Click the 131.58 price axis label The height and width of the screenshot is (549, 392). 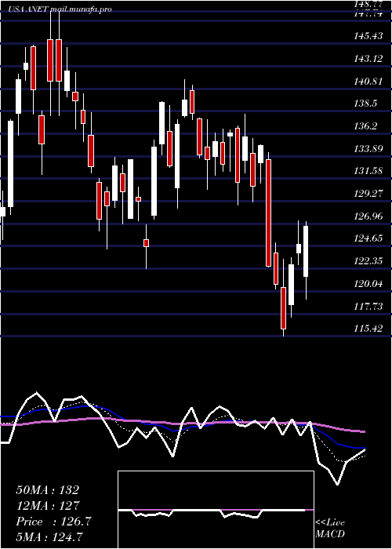click(369, 171)
